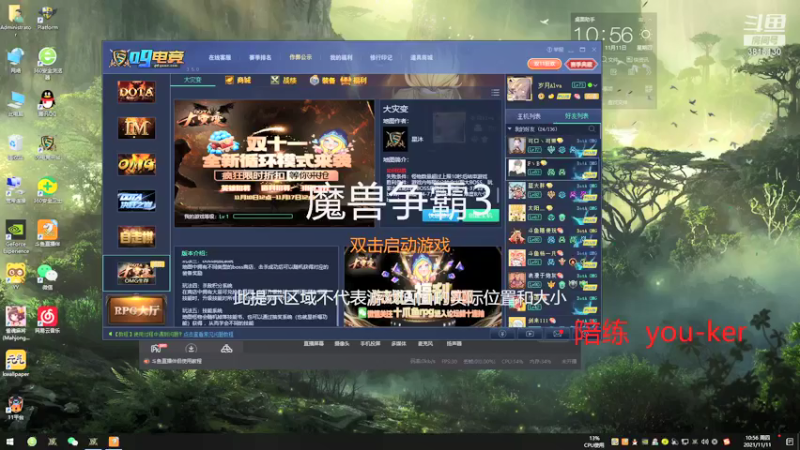Select the IM game in 09 sidebar
800x450 pixels.
[136, 128]
